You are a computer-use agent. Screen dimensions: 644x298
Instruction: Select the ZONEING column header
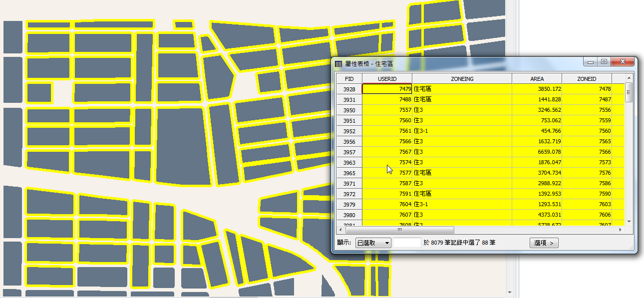pos(462,79)
